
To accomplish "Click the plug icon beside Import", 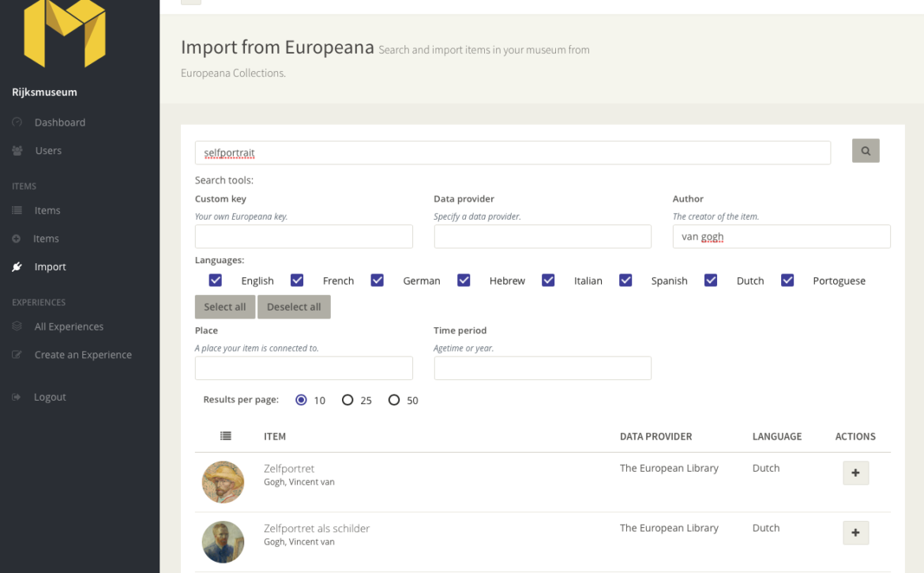I will 17,266.
